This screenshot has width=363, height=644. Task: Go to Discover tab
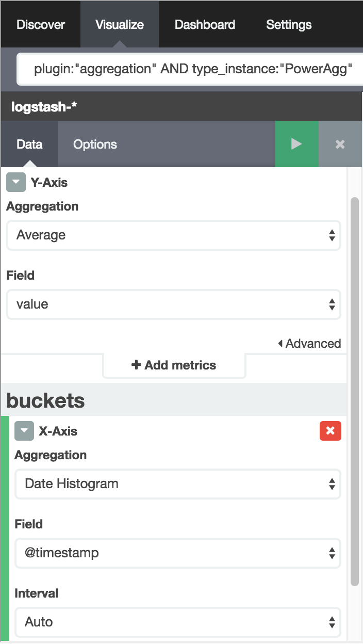[x=41, y=24]
